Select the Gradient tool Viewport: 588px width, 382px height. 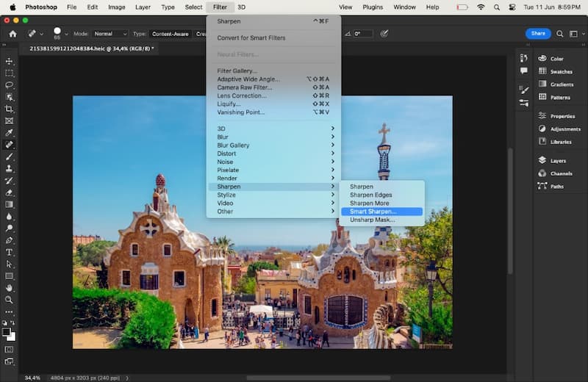tap(9, 204)
